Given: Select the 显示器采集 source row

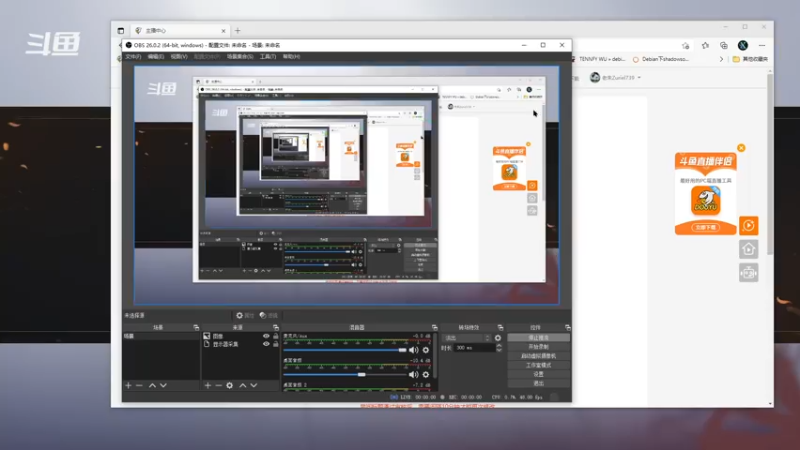Looking at the screenshot, I should coord(241,344).
